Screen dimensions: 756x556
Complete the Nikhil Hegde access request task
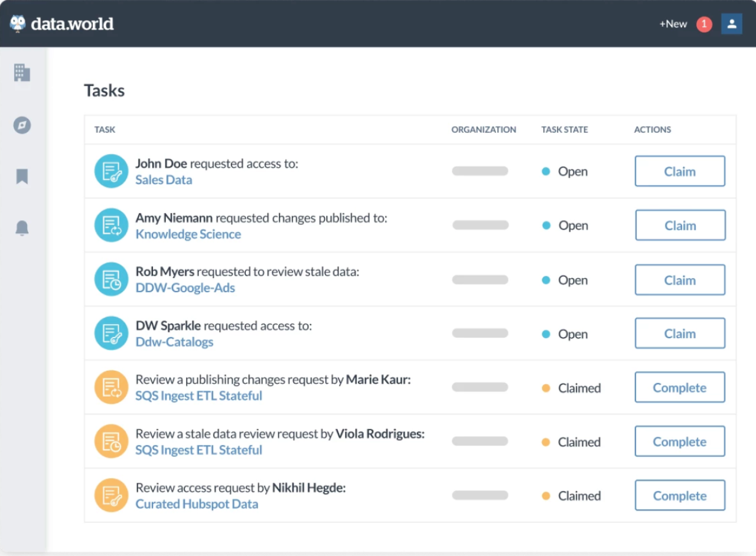(680, 495)
